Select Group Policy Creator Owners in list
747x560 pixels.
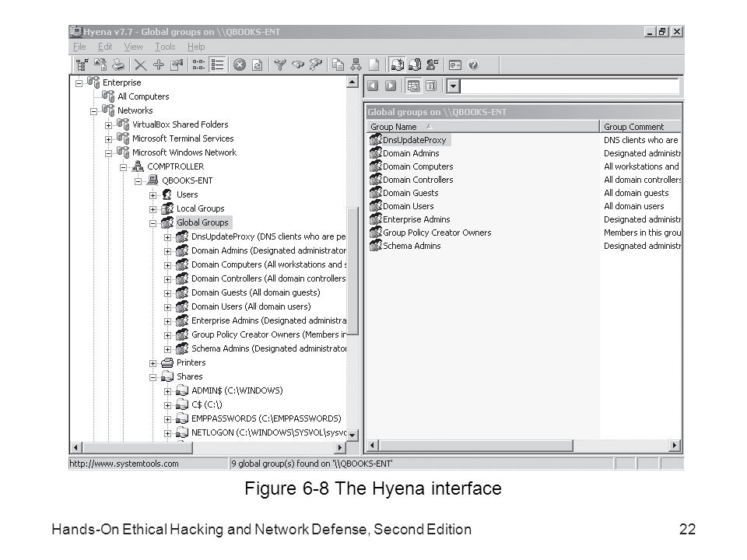click(x=437, y=233)
